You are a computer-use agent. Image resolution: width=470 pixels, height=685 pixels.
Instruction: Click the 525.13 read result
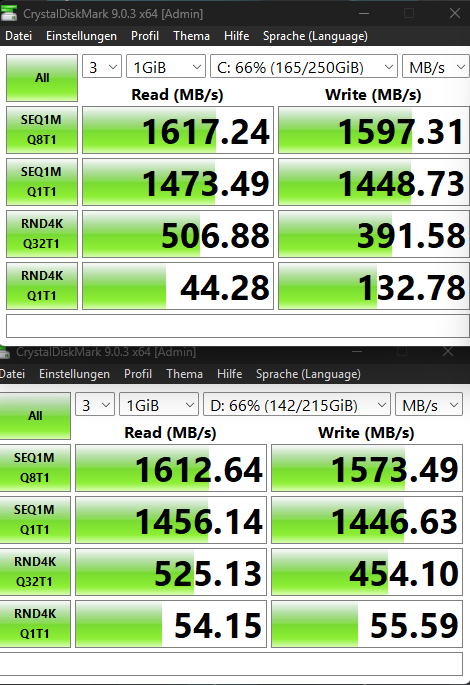point(171,572)
